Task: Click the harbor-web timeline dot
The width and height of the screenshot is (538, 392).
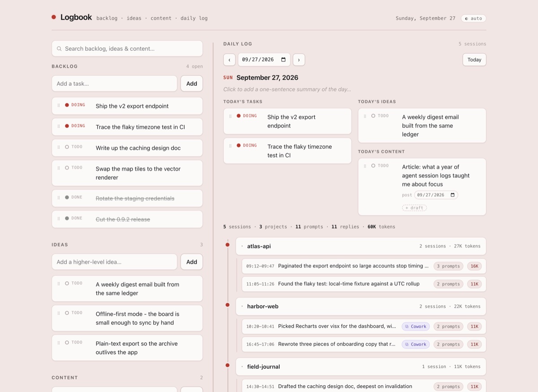Action: tap(227, 305)
